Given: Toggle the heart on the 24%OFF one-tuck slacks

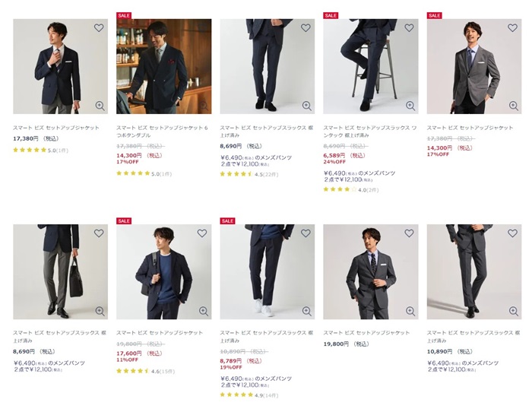Looking at the screenshot, I should 409,28.
